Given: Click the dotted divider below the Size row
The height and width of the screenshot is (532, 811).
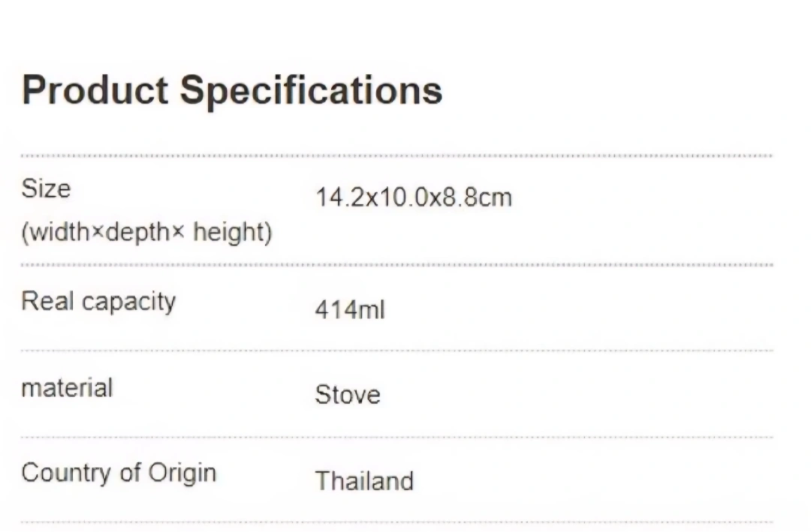Looking at the screenshot, I should [397, 265].
